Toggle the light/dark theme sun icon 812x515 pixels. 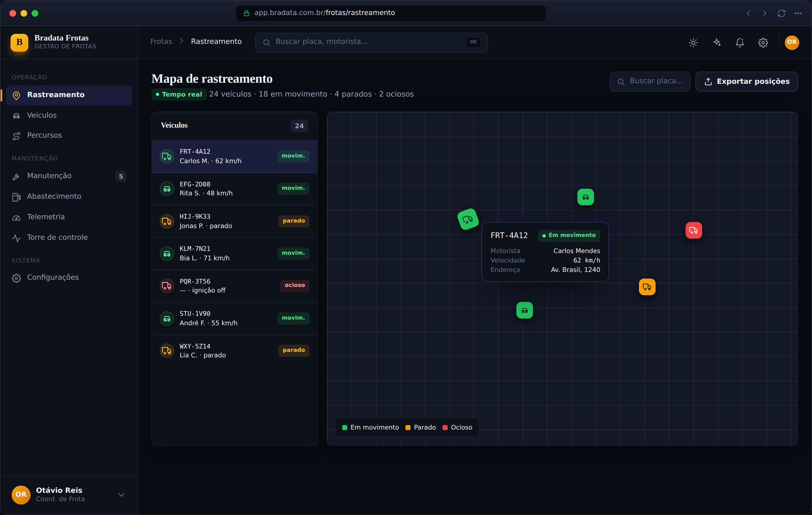click(x=693, y=42)
